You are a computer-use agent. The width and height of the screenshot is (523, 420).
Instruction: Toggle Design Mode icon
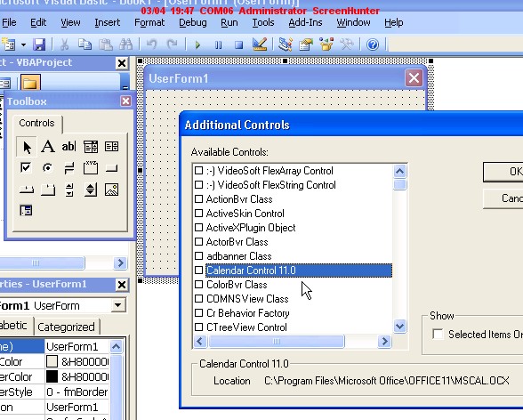pyautogui.click(x=260, y=44)
